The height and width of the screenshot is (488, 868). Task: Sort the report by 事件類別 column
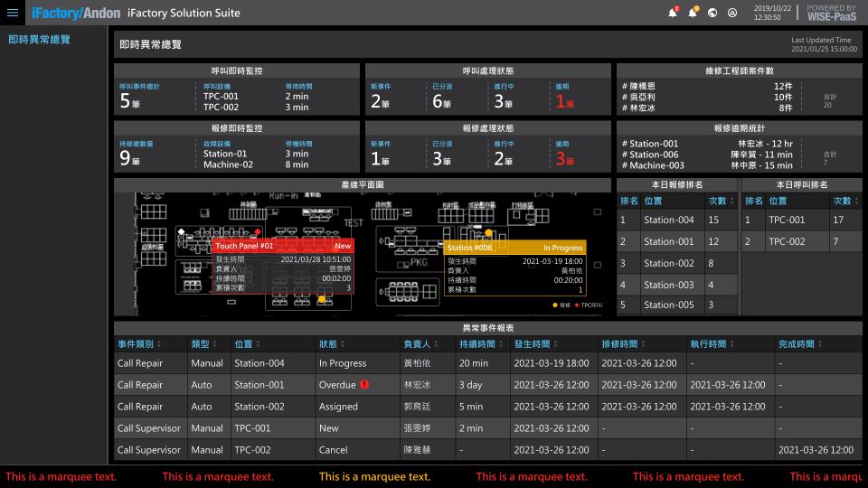coord(136,344)
